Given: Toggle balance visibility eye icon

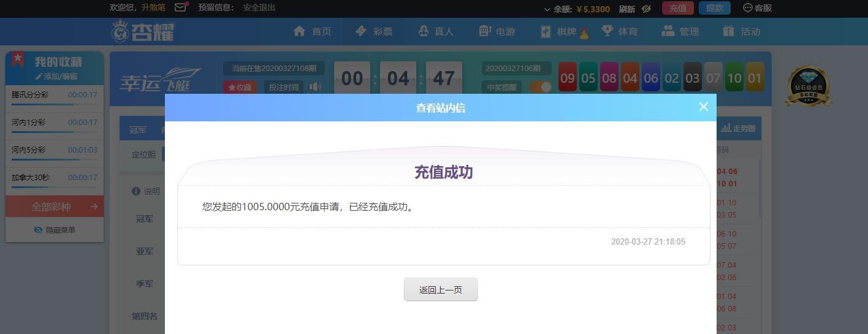Looking at the screenshot, I should pos(646,9).
